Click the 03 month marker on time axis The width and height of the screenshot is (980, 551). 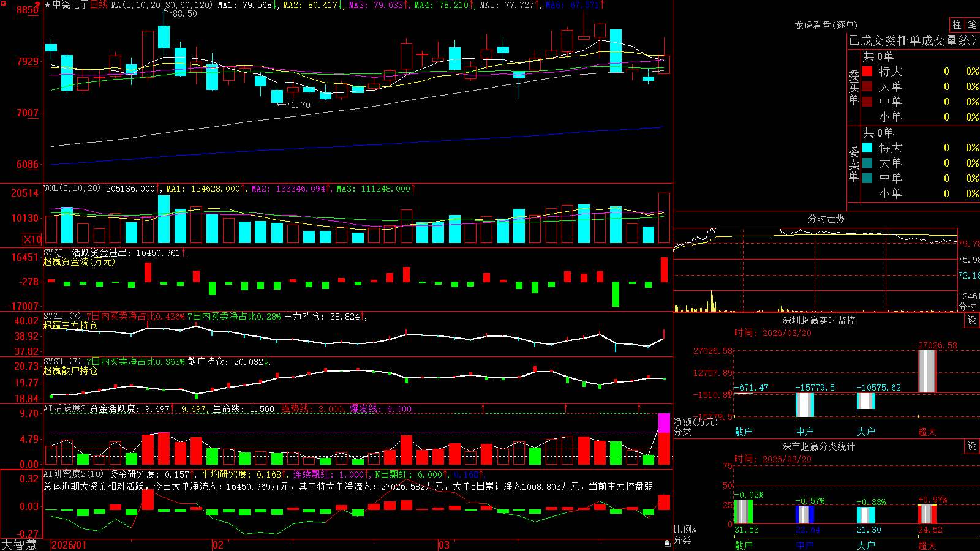tap(444, 545)
